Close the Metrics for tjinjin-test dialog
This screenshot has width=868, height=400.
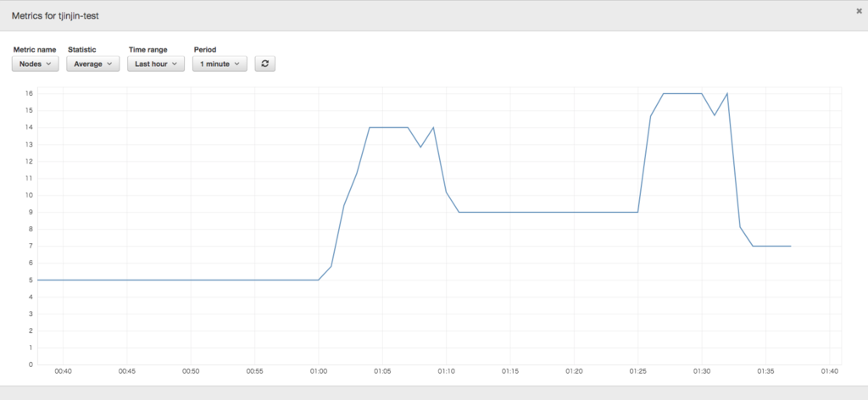859,10
